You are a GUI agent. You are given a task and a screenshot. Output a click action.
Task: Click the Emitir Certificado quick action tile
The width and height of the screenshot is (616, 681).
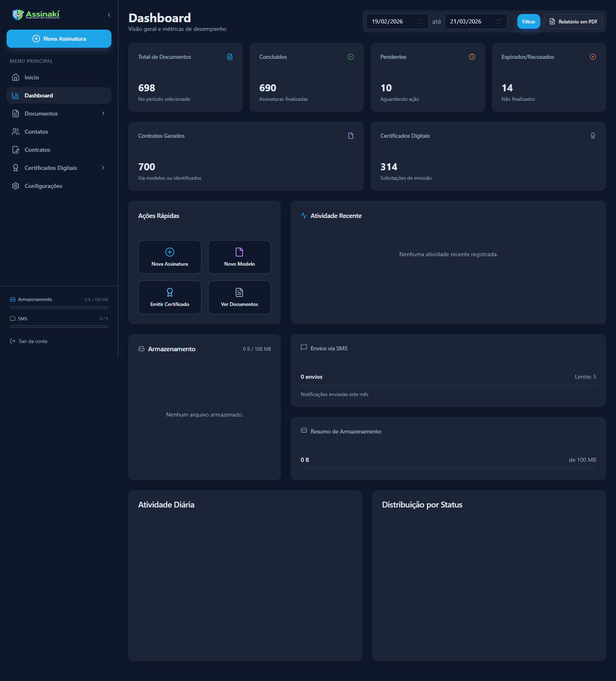pyautogui.click(x=170, y=297)
